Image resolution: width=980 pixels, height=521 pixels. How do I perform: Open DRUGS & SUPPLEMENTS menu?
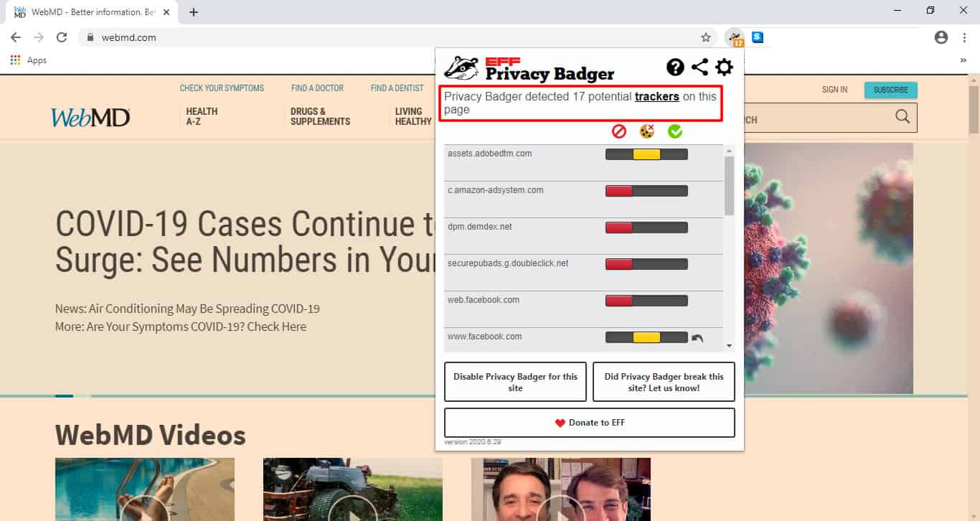[320, 116]
